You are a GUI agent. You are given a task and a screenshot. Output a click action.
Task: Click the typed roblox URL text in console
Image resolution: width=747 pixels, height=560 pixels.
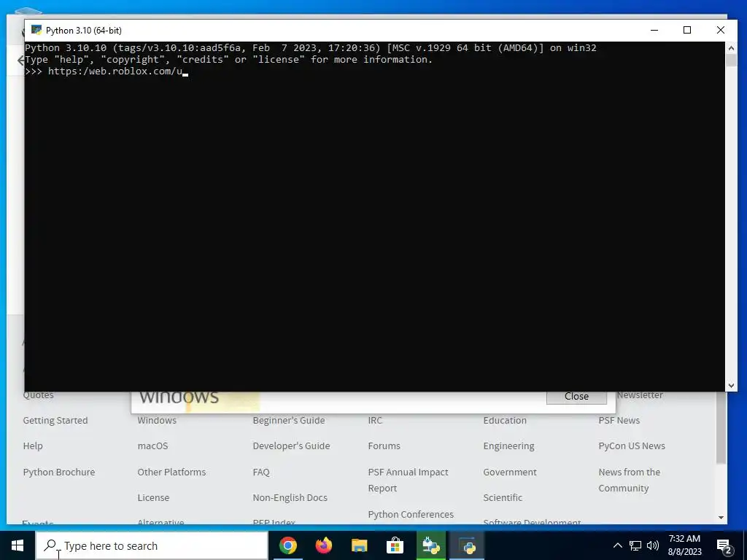(115, 71)
